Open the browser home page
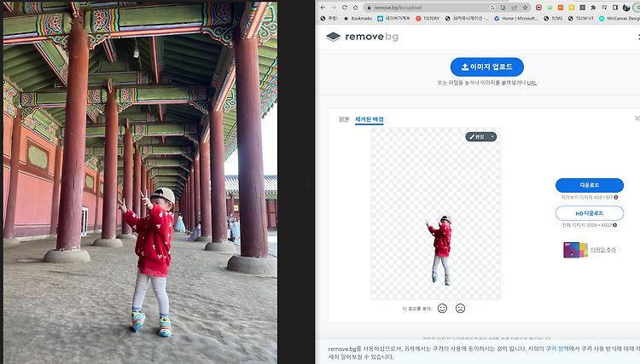This screenshot has width=640, height=364. pos(356,8)
